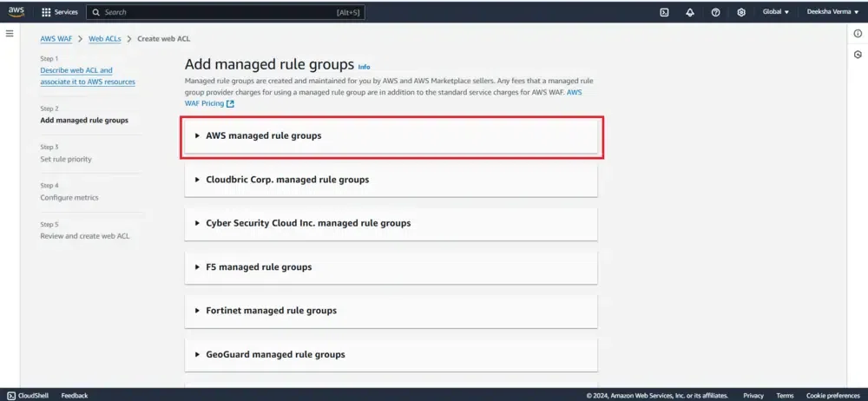Open settings gear icon in top bar
The height and width of the screenshot is (401, 868).
(x=741, y=12)
